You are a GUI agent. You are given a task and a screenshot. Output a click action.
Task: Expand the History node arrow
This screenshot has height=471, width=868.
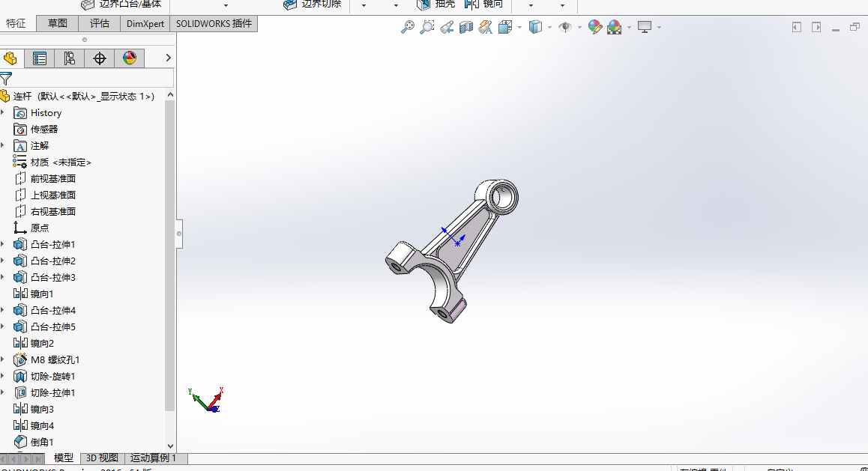click(x=3, y=113)
